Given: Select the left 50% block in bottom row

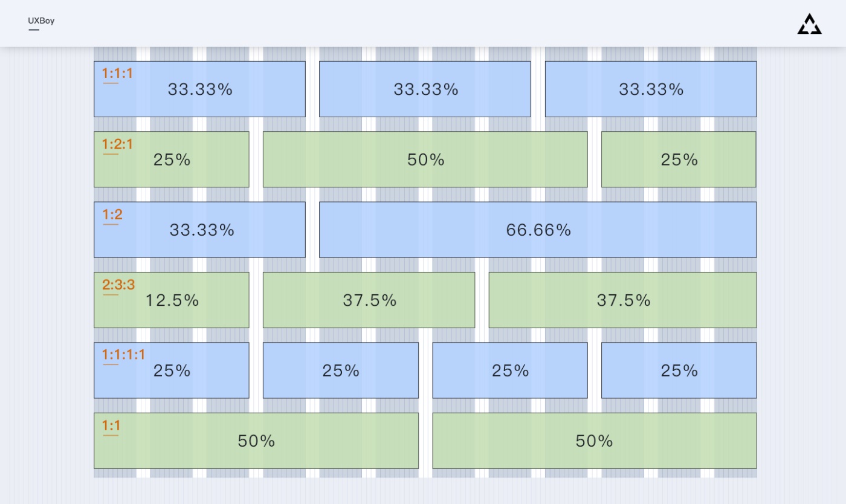Looking at the screenshot, I should [x=256, y=441].
